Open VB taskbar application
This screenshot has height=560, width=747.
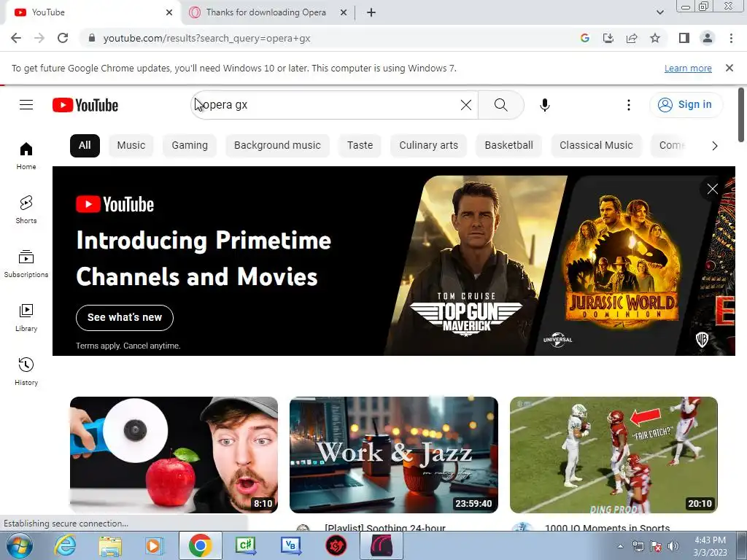(x=290, y=545)
